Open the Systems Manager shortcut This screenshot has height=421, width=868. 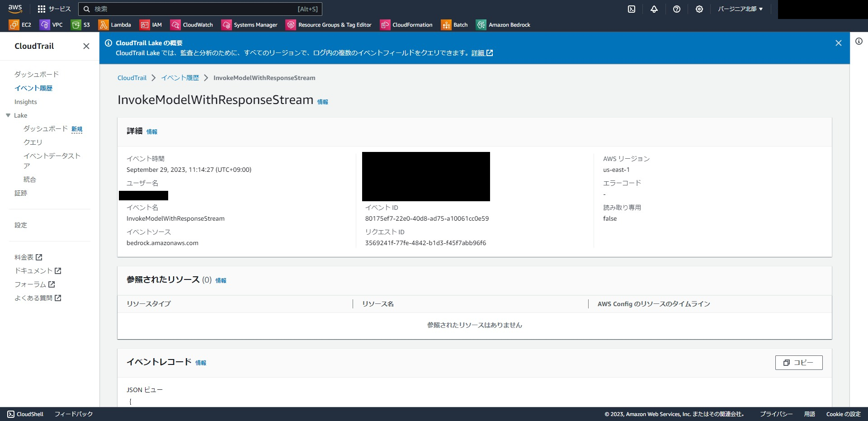250,25
